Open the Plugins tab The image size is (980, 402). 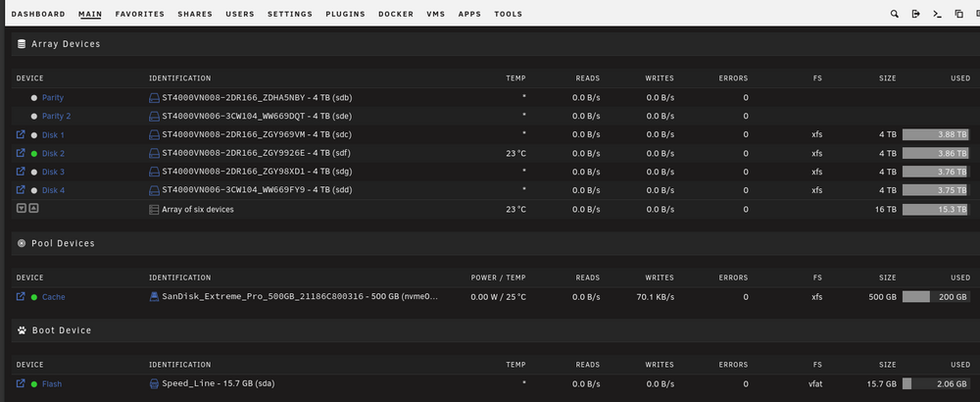(x=345, y=14)
